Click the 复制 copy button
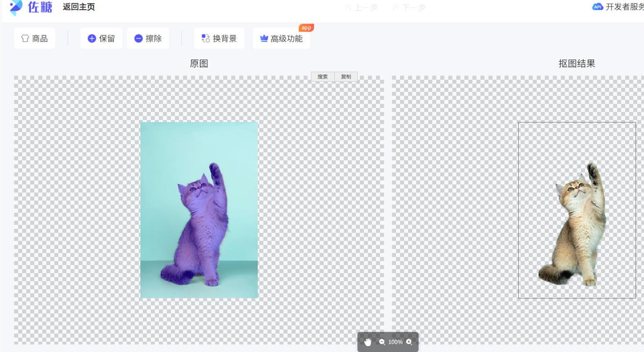The height and width of the screenshot is (352, 644). (x=346, y=76)
